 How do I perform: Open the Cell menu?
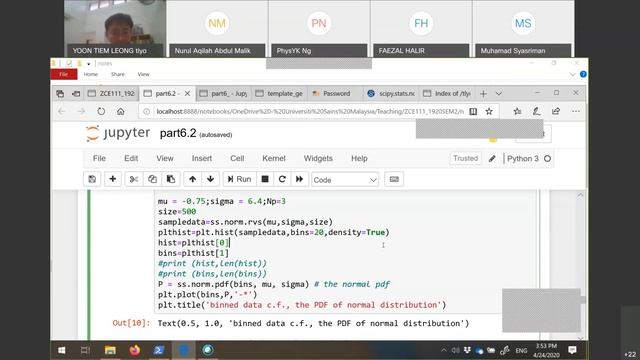point(237,158)
